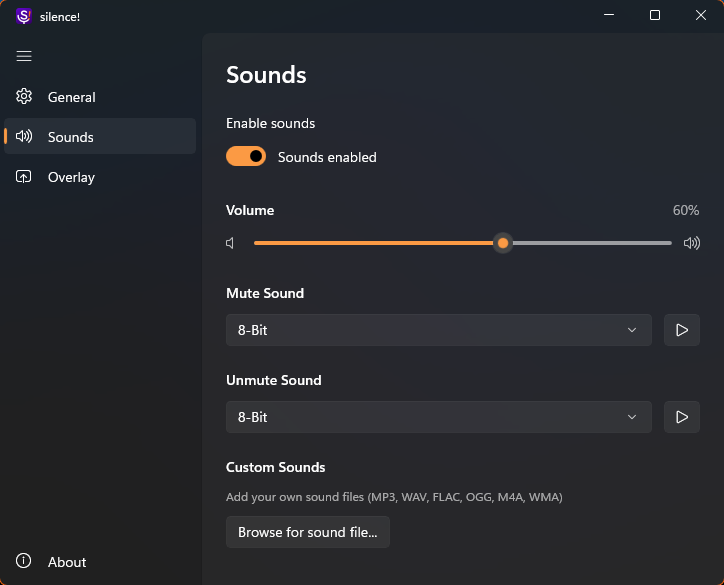Click the orange volume slider thumb
724x585 pixels.
[x=503, y=243]
